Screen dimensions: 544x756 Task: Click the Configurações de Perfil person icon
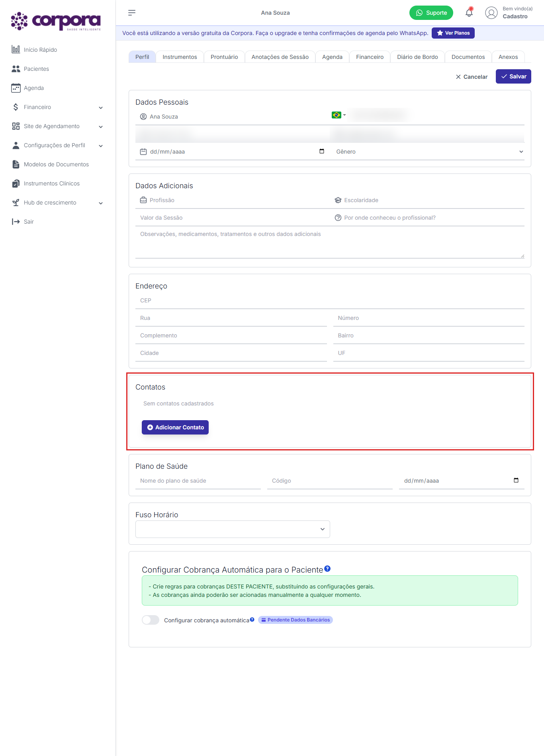coord(16,145)
